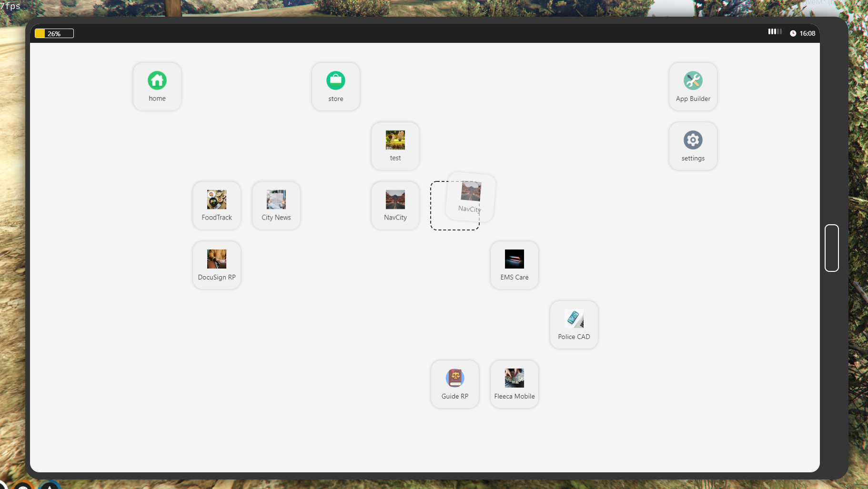
Task: Launch the NavCity app with solid border
Action: point(395,206)
